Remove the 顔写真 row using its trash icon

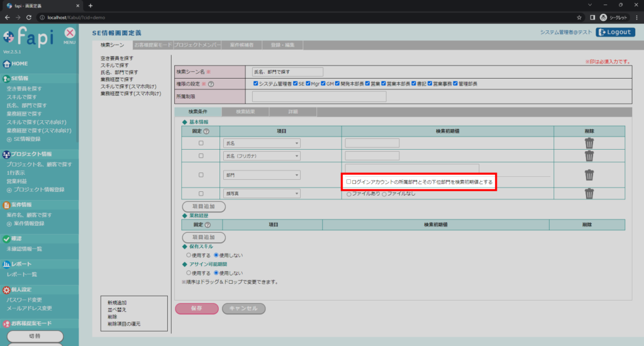(x=589, y=194)
